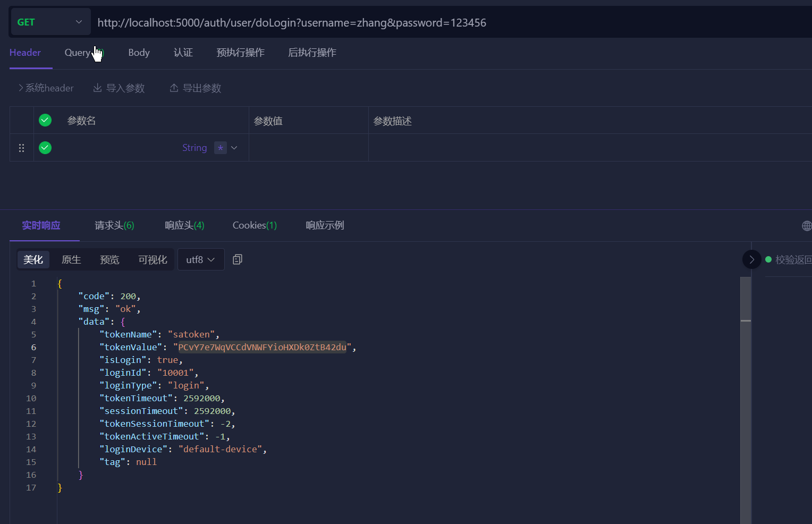Select the 预览 preview mode
The height and width of the screenshot is (524, 812).
[x=109, y=259]
